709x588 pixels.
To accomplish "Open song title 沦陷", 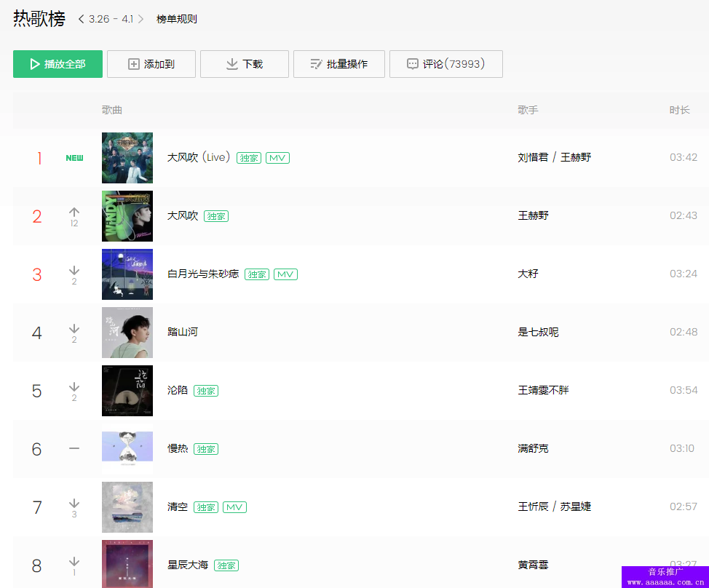I will coord(178,391).
